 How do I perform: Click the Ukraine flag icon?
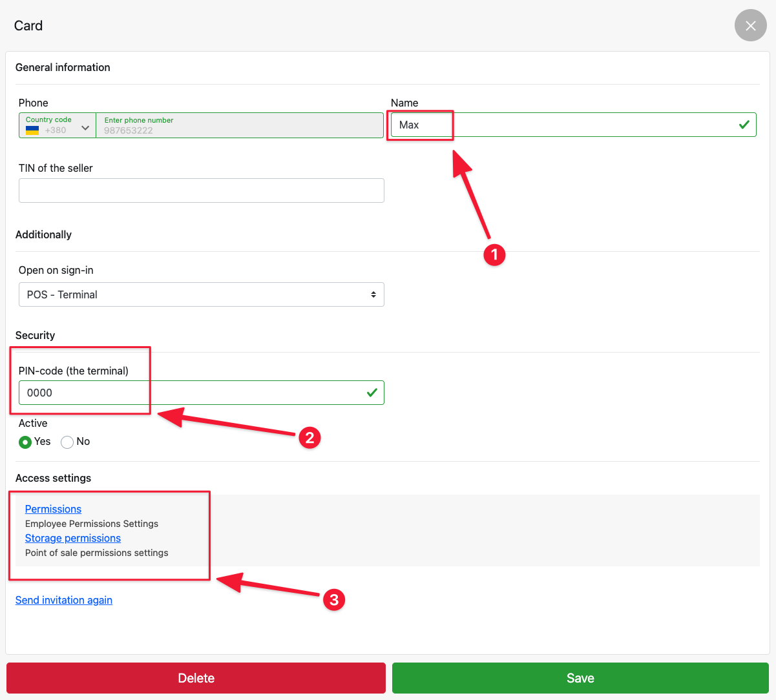point(32,130)
